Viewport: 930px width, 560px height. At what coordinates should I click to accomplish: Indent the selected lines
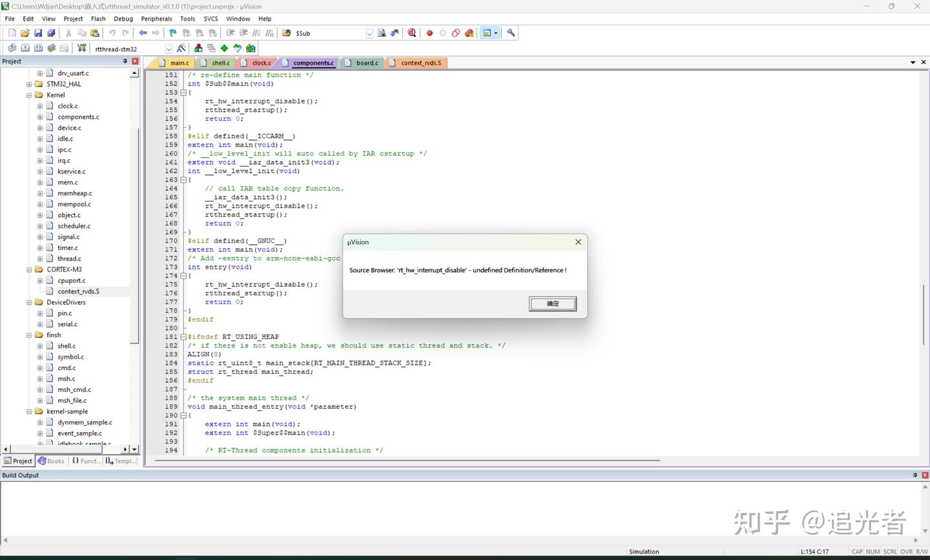[x=230, y=33]
